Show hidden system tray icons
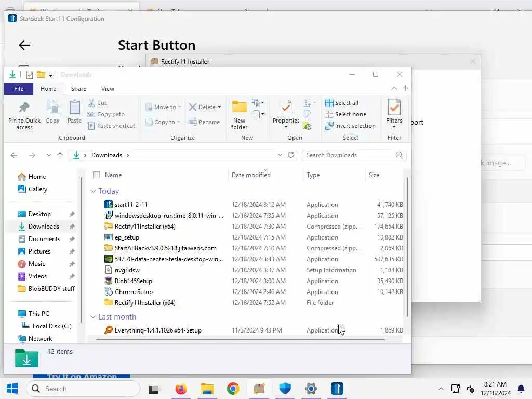 point(441,389)
